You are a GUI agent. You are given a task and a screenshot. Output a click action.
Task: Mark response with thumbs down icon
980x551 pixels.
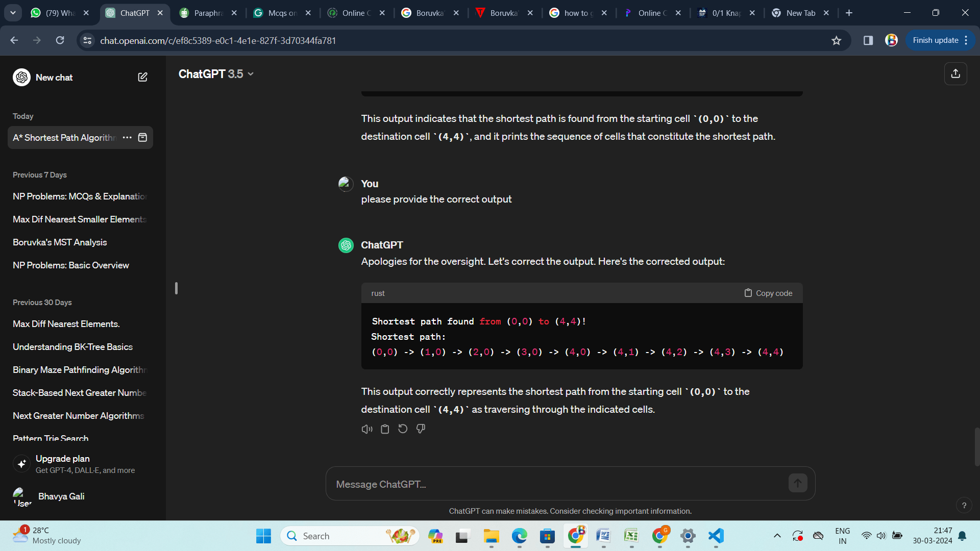421,429
